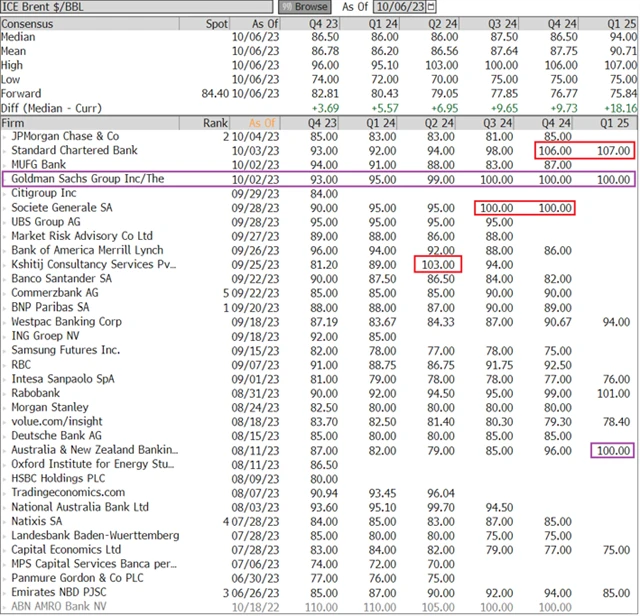Expand the JPMorgan Chase & Co row

tap(5, 136)
